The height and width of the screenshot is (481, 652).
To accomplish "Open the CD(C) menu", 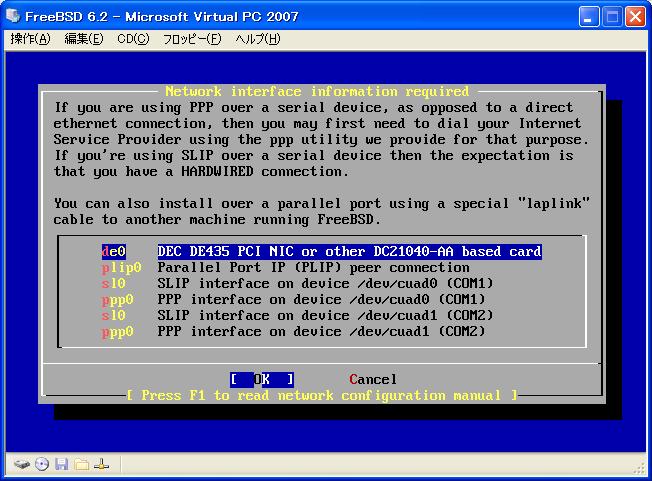I will coord(133,39).
